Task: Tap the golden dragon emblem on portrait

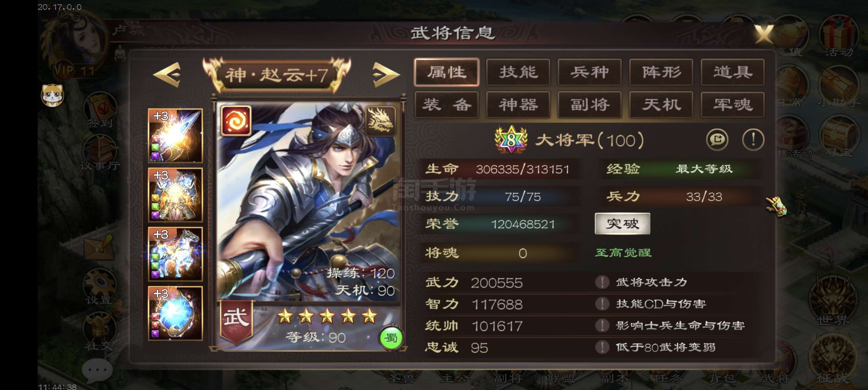Action: click(380, 121)
